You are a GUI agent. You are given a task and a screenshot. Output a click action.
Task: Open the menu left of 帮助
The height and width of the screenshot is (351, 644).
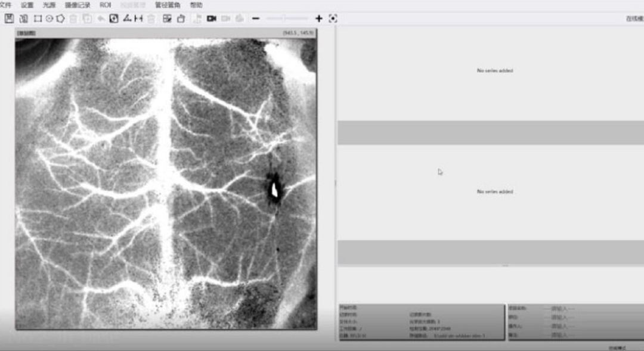(x=168, y=5)
